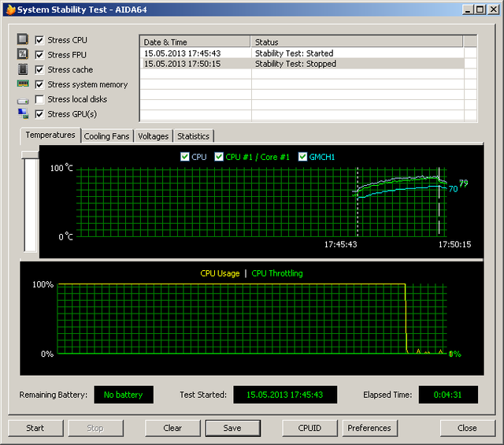Image resolution: width=504 pixels, height=445 pixels.
Task: Click the GPU monitor icon
Action: pos(23,114)
